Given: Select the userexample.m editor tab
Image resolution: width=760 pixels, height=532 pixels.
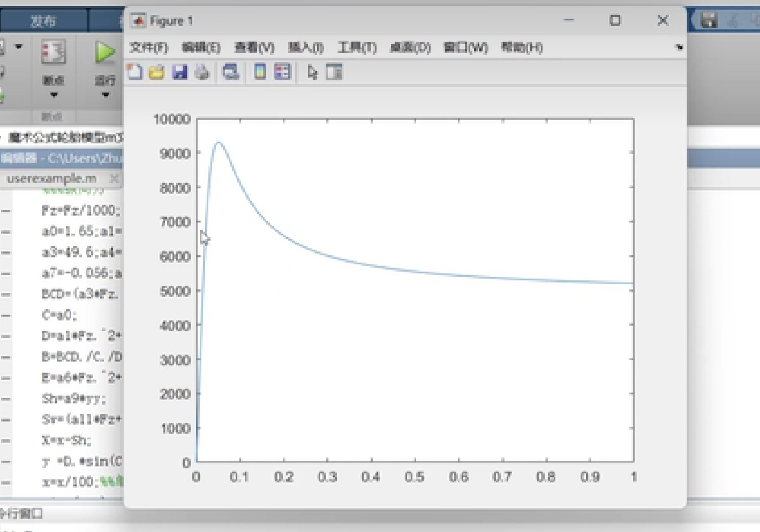Looking at the screenshot, I should click(51, 178).
